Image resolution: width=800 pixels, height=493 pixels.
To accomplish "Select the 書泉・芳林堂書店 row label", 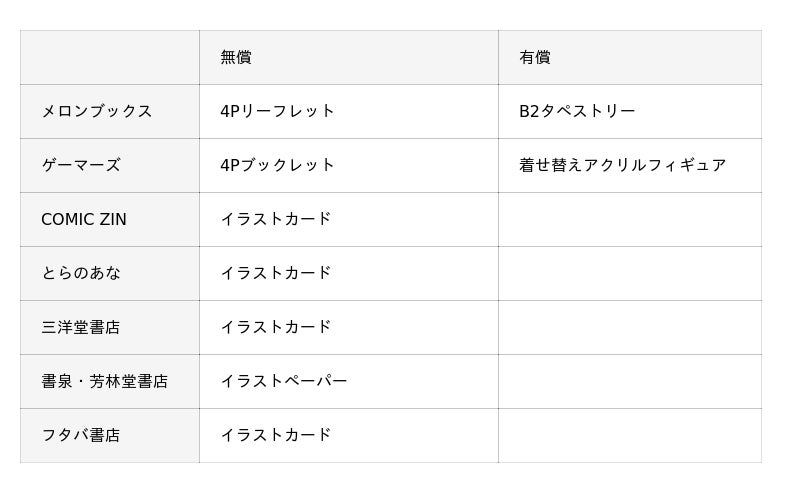I will point(105,382).
